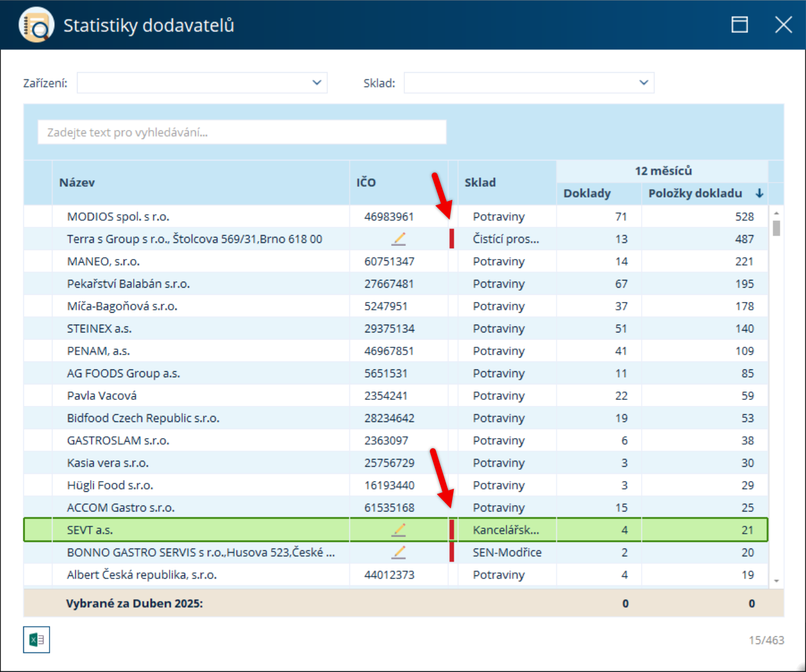
Task: Click scrollbar up arrow in table
Action: click(776, 212)
